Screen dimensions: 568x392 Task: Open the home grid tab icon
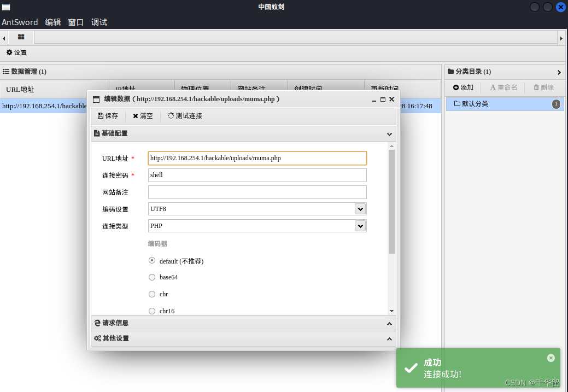coord(21,37)
